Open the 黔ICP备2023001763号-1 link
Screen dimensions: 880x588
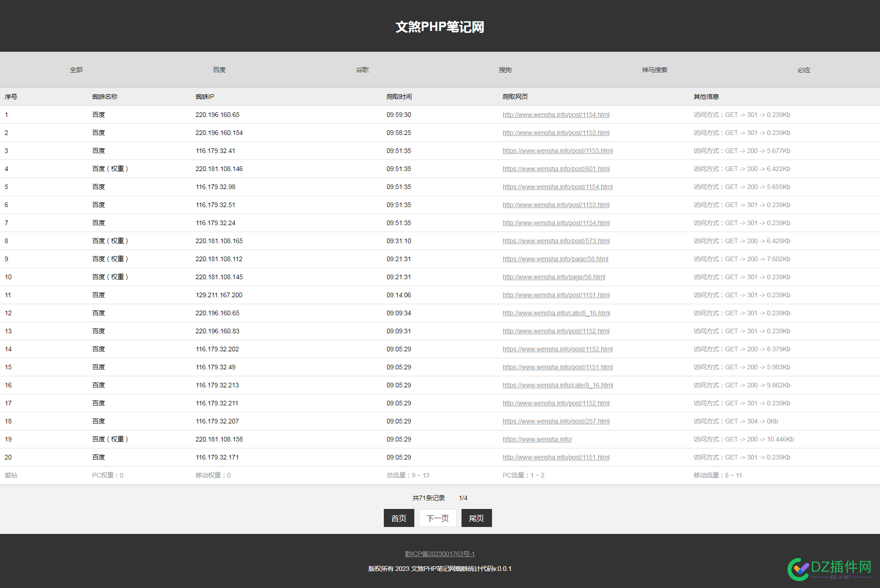click(x=440, y=554)
